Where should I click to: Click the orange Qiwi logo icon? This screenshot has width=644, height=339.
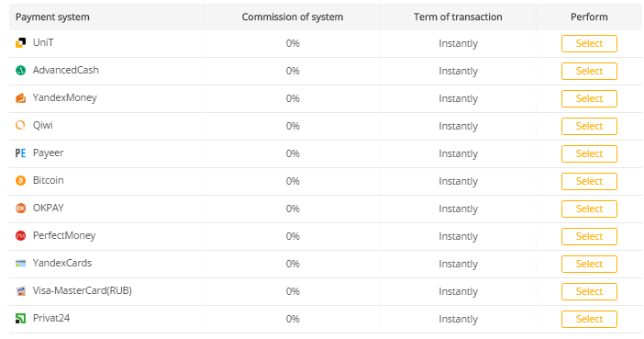(20, 126)
